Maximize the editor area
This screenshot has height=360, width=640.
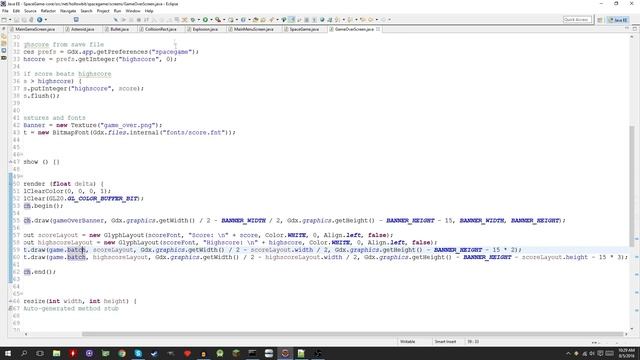[x=635, y=29]
